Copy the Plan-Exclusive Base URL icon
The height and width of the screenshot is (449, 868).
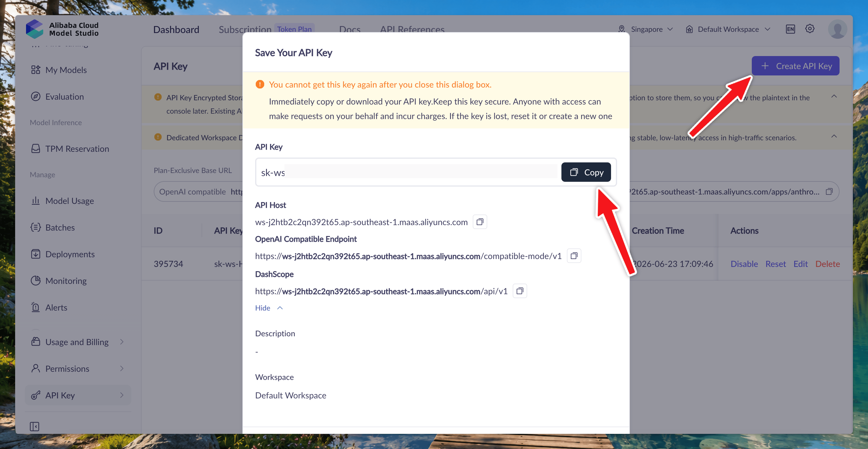coord(829,191)
